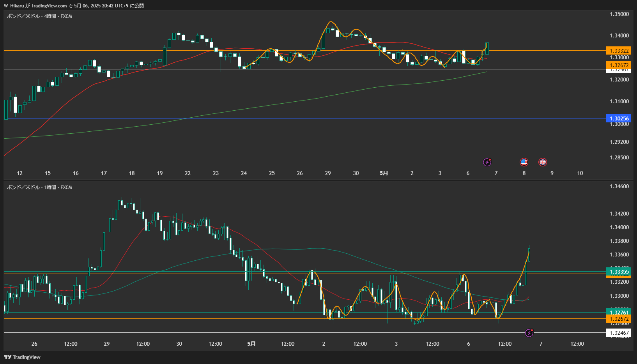Click date 22 on the 4-hour time axis

point(188,173)
